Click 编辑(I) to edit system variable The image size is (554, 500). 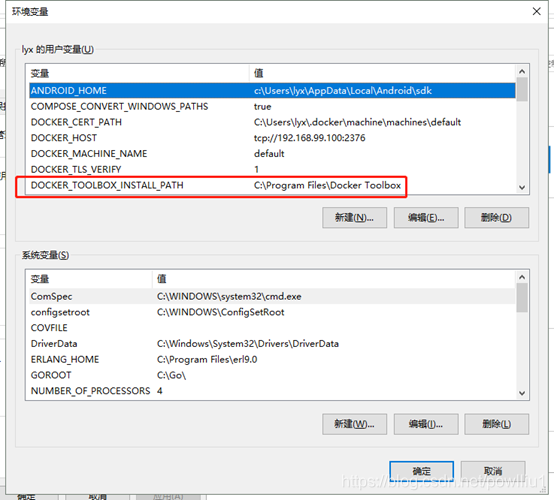click(426, 424)
